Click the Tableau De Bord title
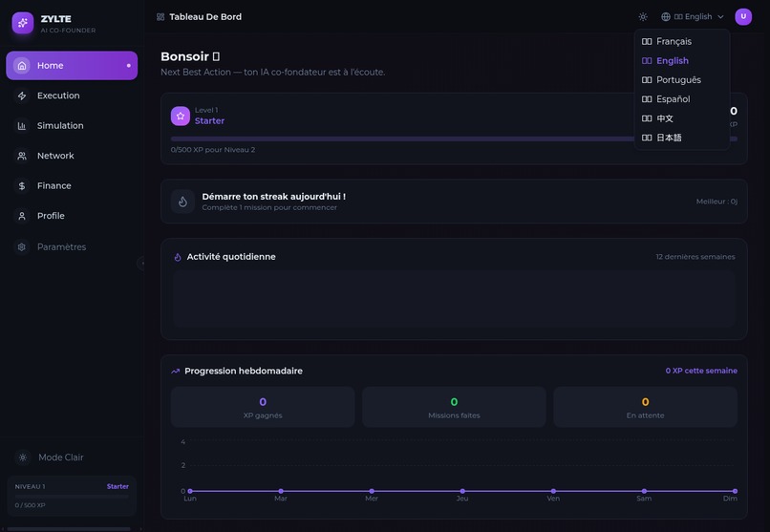 click(x=205, y=16)
